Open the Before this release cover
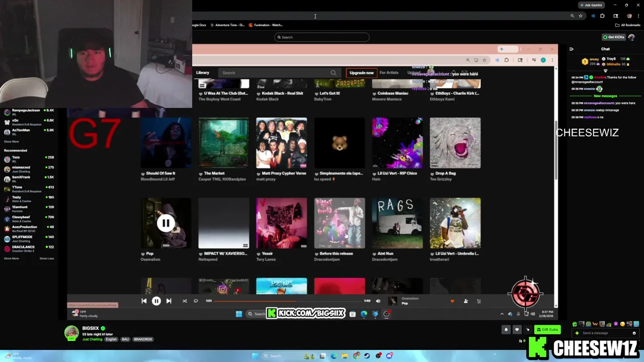The height and width of the screenshot is (362, 644). click(340, 223)
